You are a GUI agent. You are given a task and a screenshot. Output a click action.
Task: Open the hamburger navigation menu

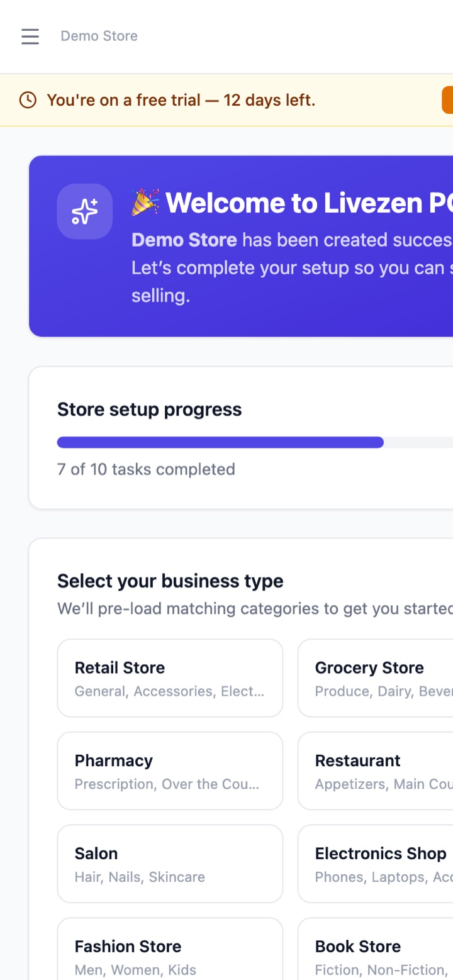(30, 36)
